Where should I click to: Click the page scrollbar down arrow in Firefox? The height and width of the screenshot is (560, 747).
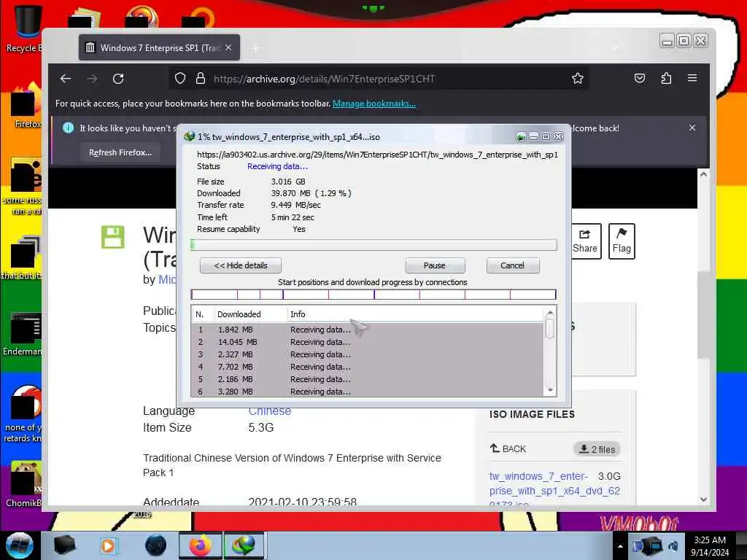pyautogui.click(x=704, y=499)
